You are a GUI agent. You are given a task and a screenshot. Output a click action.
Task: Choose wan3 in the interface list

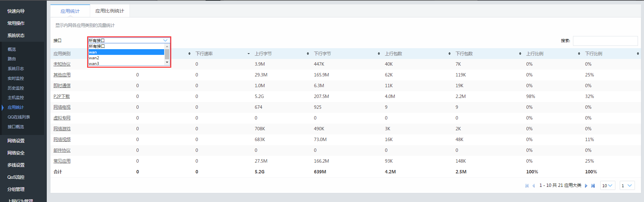coord(94,63)
